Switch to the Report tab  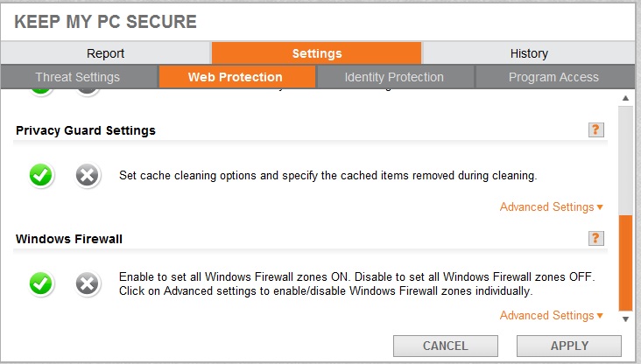point(105,53)
